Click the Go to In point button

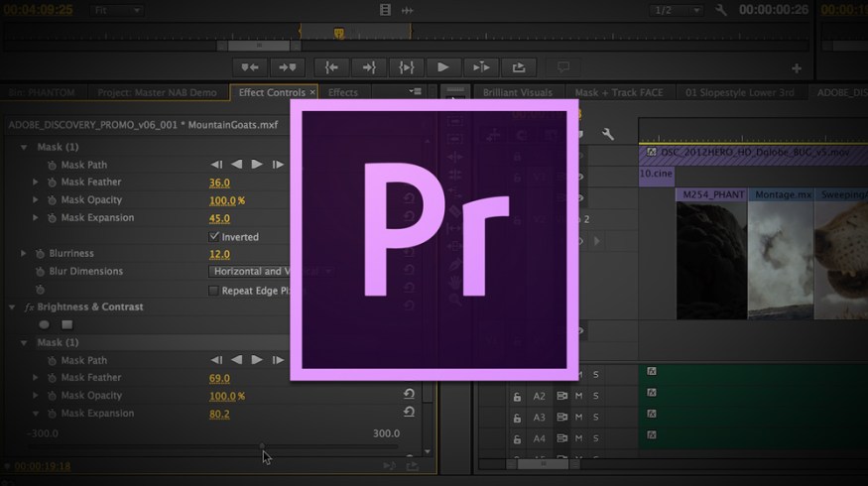[331, 67]
